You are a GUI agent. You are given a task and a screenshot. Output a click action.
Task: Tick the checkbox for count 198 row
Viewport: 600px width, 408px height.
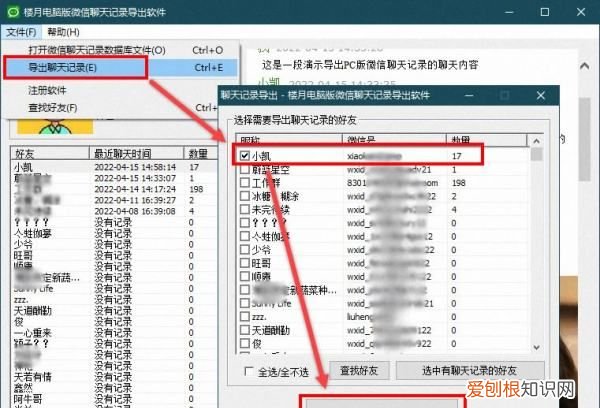pos(245,183)
